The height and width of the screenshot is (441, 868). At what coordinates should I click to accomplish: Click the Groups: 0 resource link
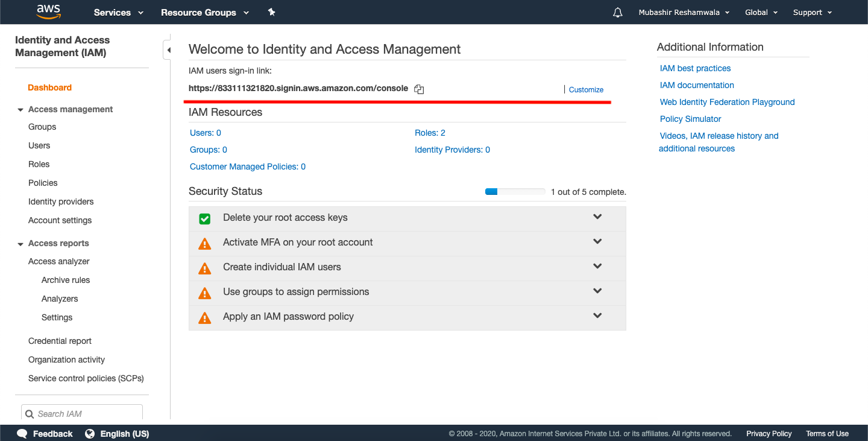[x=209, y=150]
